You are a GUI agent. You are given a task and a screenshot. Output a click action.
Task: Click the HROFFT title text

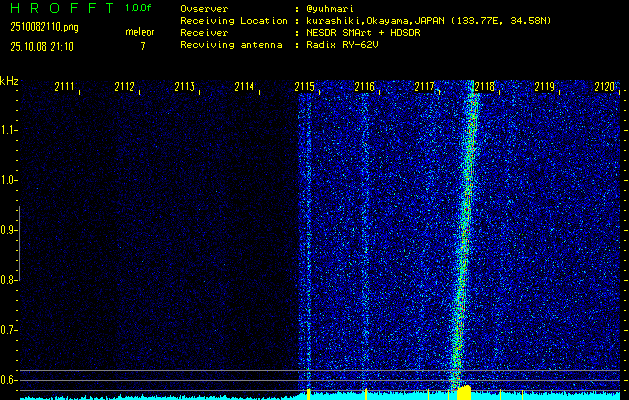point(59,8)
